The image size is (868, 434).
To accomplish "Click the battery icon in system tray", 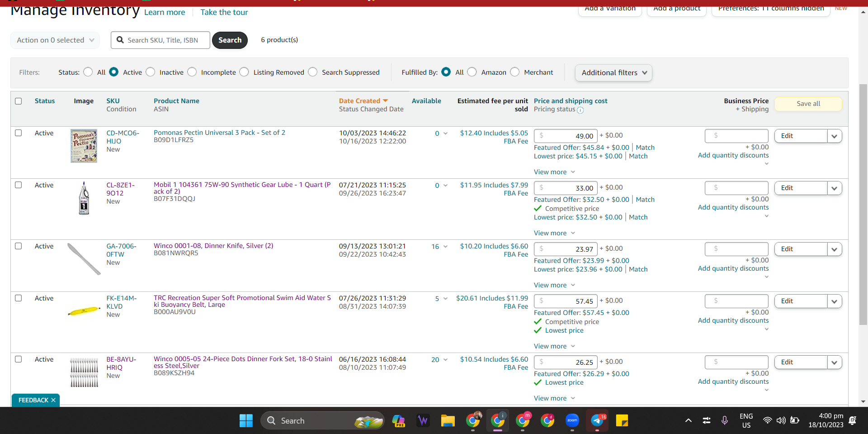I will click(x=795, y=420).
